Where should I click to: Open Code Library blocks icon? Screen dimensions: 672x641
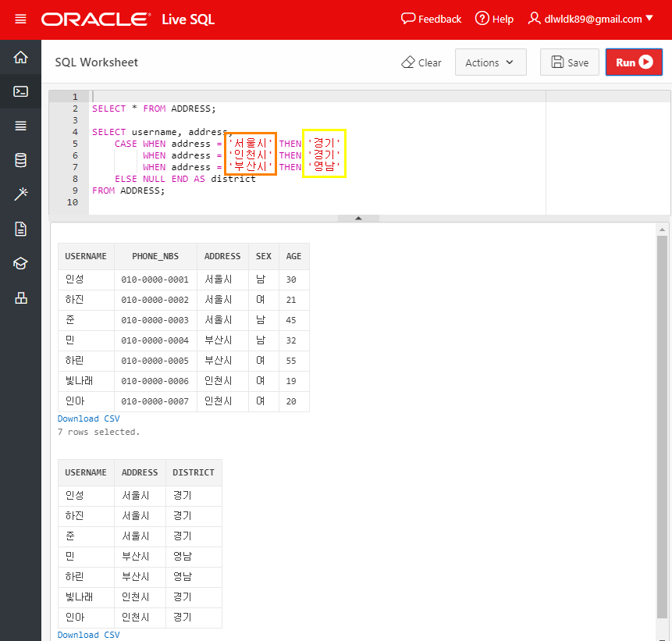tap(20, 297)
